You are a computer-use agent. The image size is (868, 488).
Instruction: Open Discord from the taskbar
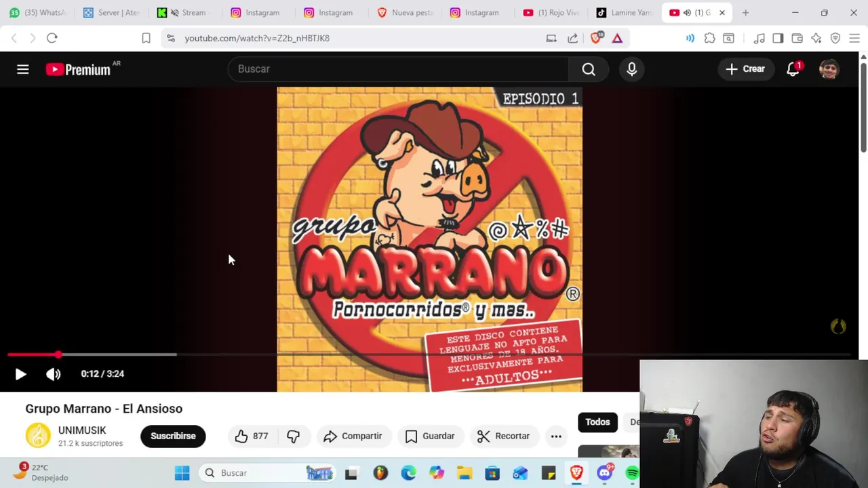tap(604, 472)
